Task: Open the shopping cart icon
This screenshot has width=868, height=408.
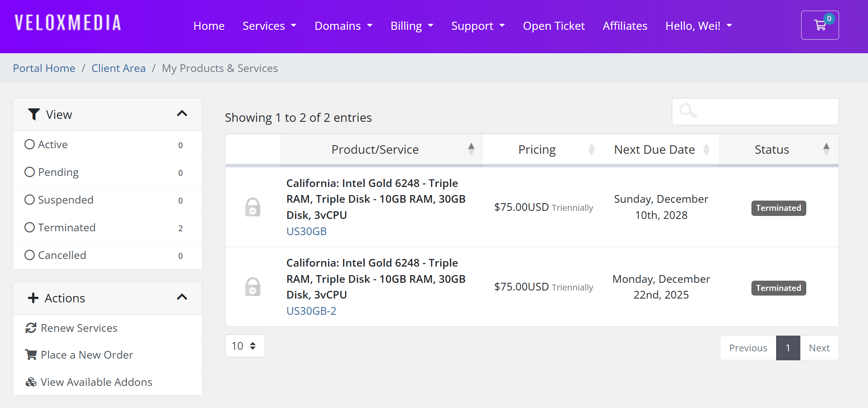Action: [x=819, y=25]
